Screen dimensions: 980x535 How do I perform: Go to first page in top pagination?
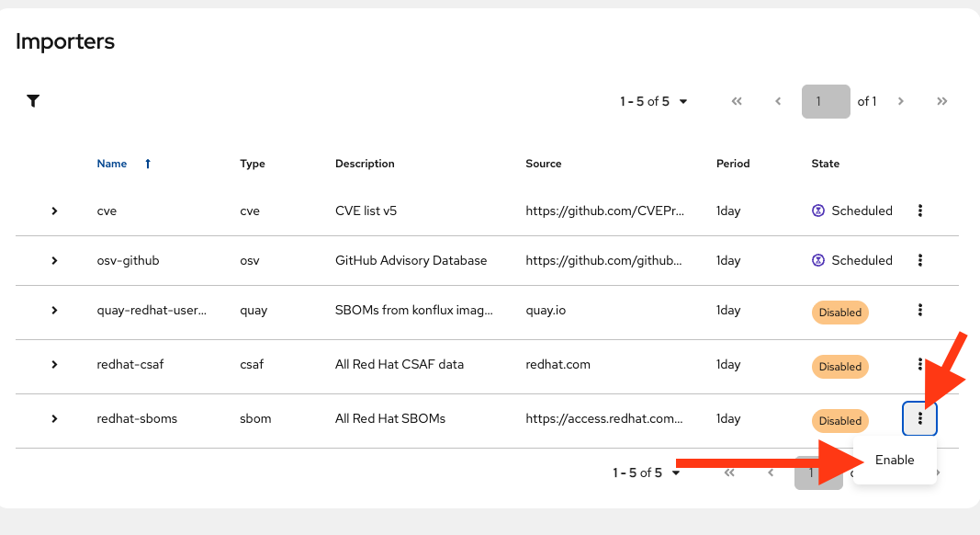[x=737, y=101]
